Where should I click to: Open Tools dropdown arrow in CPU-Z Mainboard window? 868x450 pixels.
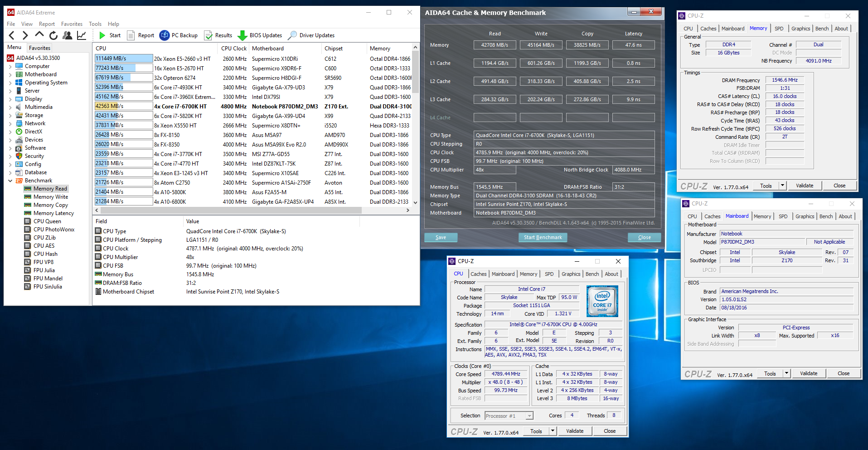786,373
